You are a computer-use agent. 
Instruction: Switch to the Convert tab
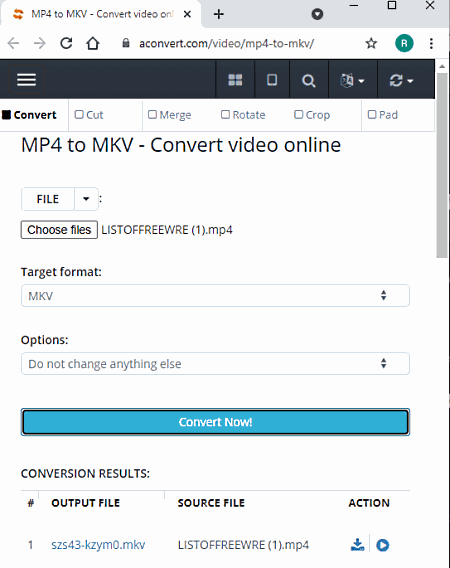tap(29, 115)
